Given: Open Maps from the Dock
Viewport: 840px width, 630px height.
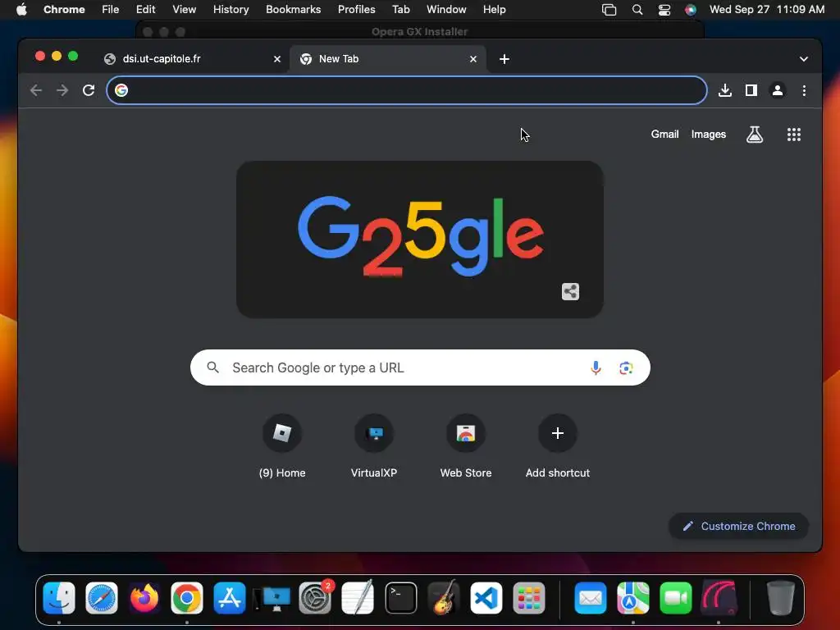Looking at the screenshot, I should tap(632, 598).
